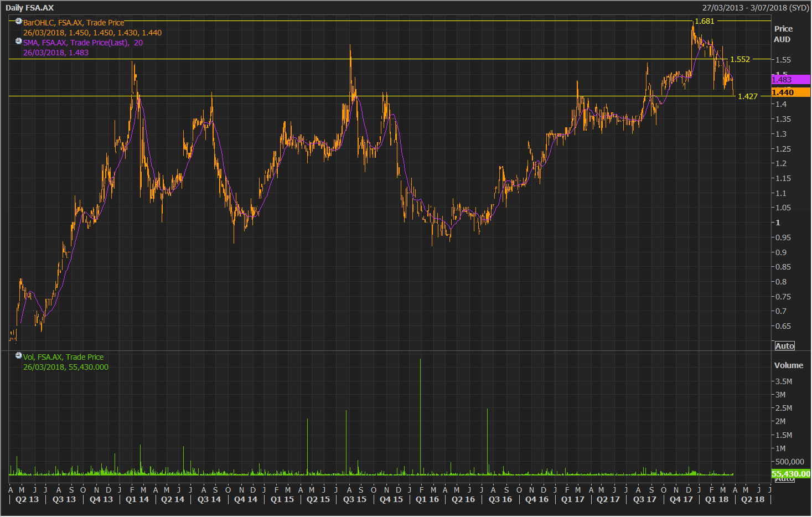Click the 'Q2 13' quarter label
The height and width of the screenshot is (517, 812).
pyautogui.click(x=27, y=499)
